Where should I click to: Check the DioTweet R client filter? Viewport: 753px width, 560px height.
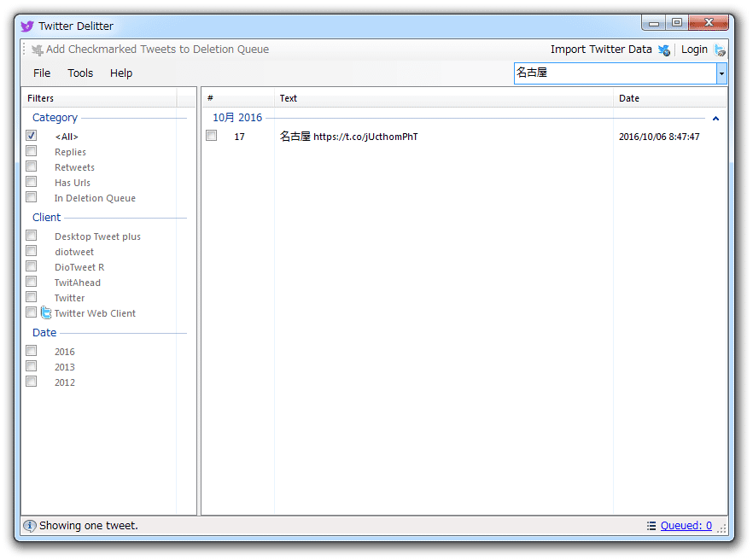(32, 266)
